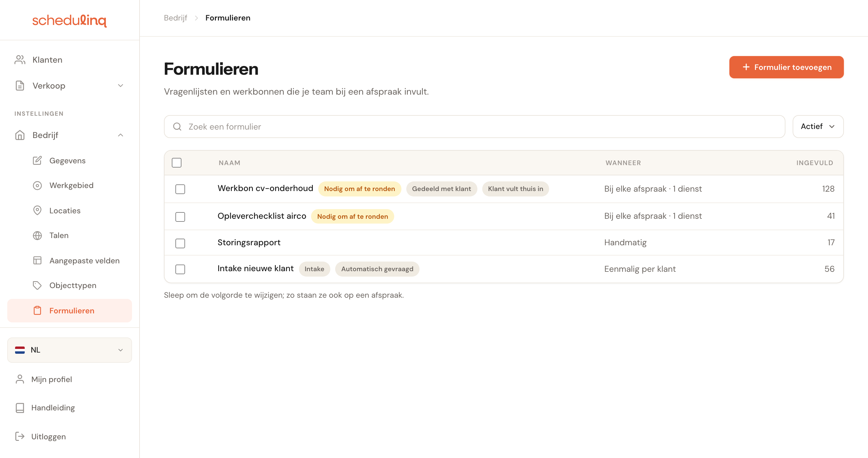Click the WANNEER column header
Screen dimensions: 868x458
point(623,163)
